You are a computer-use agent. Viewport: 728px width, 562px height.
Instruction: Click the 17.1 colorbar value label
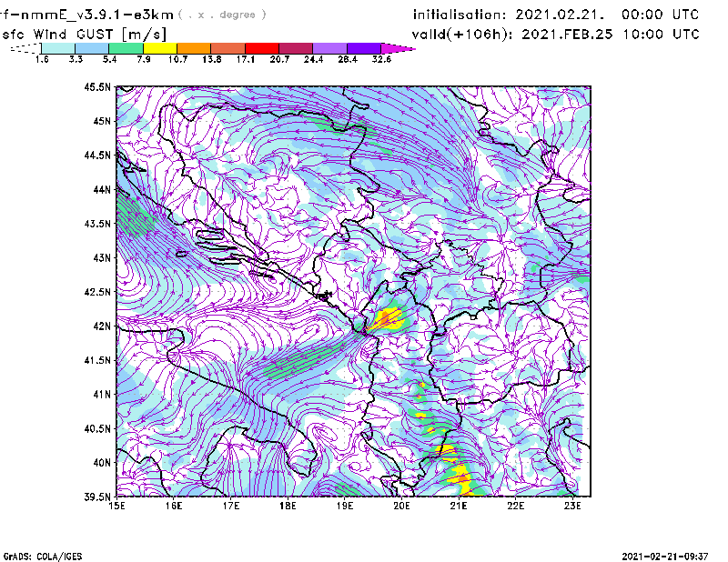click(x=246, y=59)
